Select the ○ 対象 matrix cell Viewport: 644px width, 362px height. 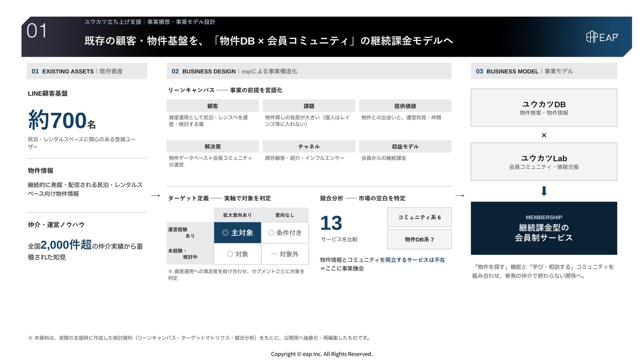point(237,254)
